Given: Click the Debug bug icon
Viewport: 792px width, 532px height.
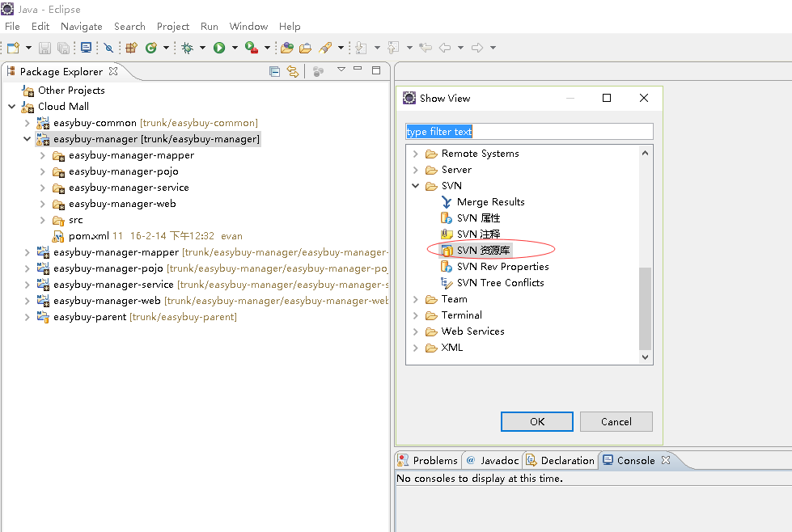Looking at the screenshot, I should tap(188, 48).
